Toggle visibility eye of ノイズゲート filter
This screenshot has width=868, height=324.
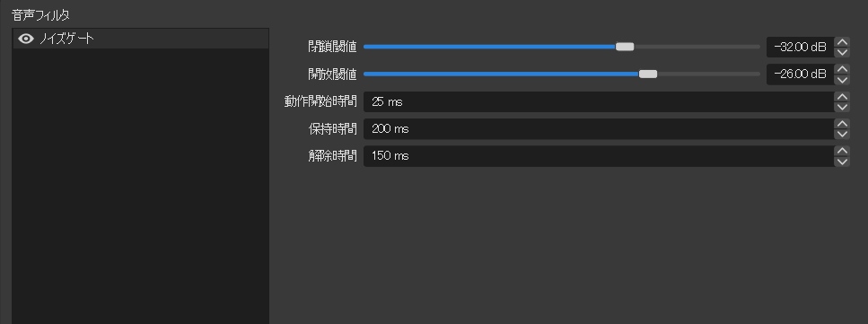pyautogui.click(x=26, y=39)
